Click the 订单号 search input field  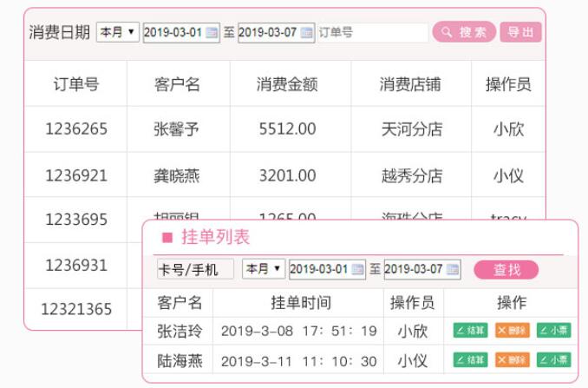pos(371,33)
